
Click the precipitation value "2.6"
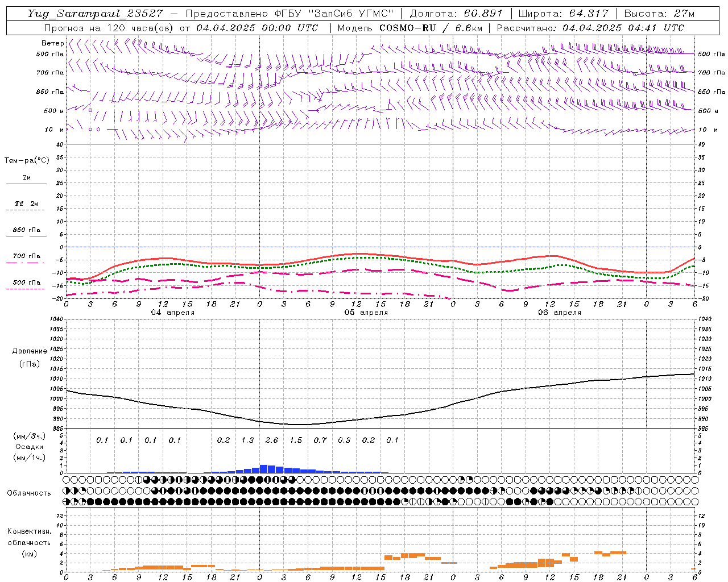(272, 440)
